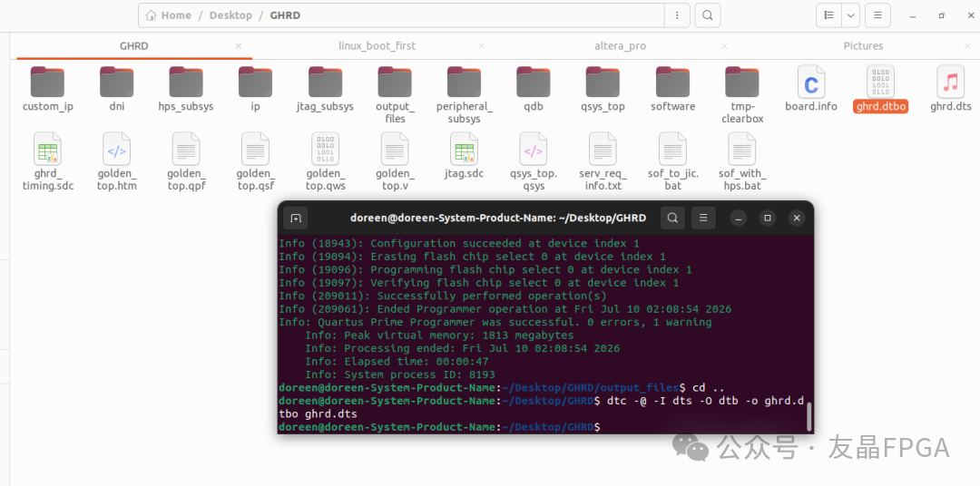The height and width of the screenshot is (486, 980).
Task: Open the ip folder
Action: (255, 89)
